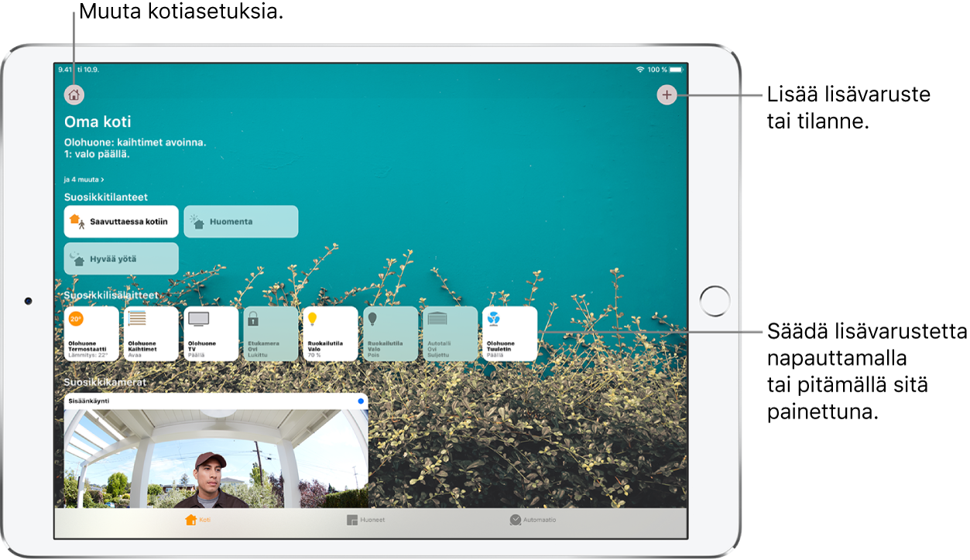The width and height of the screenshot is (970, 560).
Task: Tap the Olohuone Termostaatti tile
Action: 91,333
